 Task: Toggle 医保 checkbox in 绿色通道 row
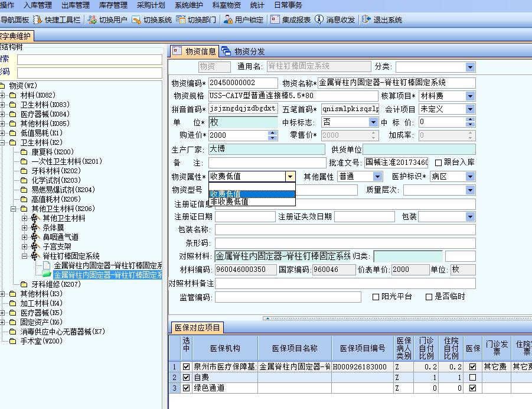[472, 388]
